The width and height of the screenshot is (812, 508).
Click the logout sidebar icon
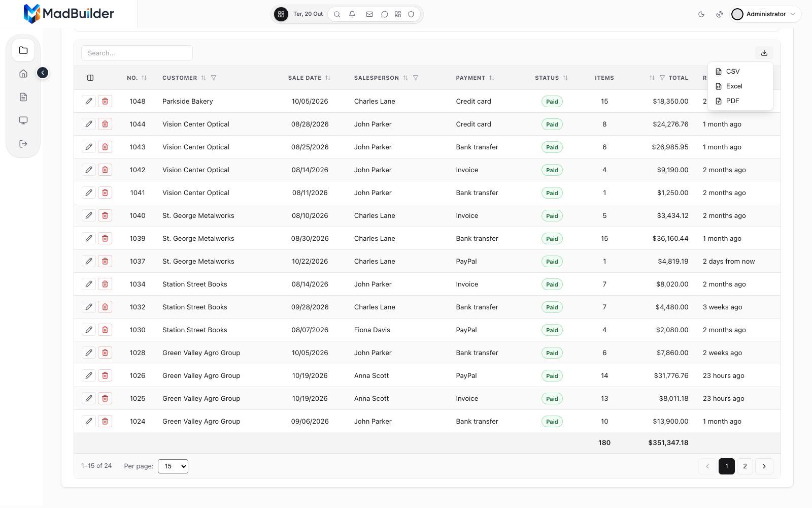point(23,144)
